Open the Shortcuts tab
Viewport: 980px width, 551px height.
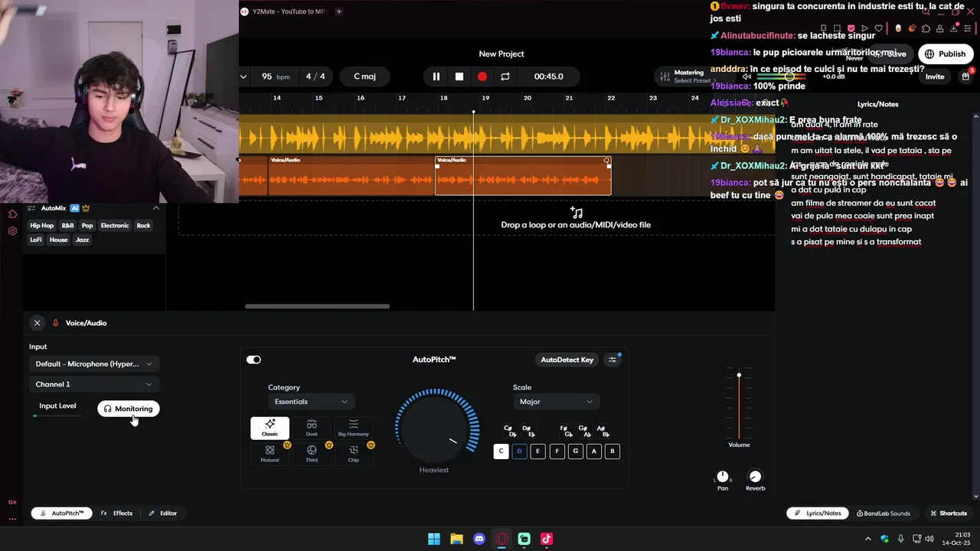948,514
